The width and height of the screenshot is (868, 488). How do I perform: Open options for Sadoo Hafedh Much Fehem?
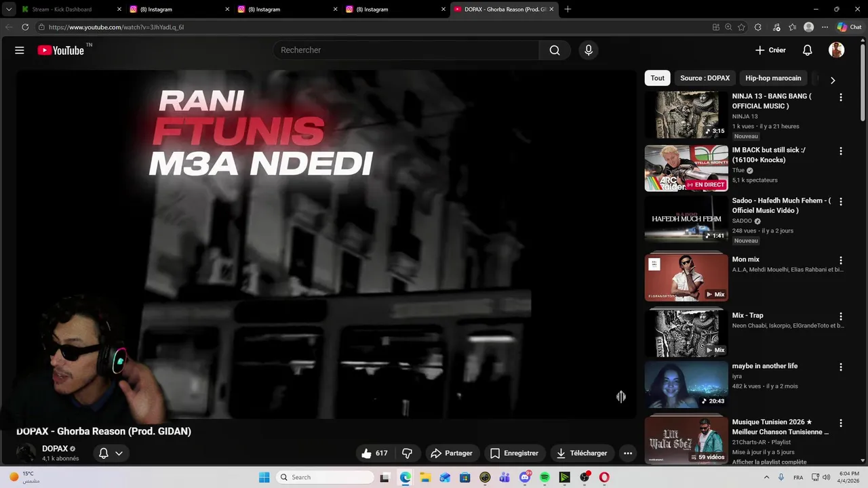click(841, 202)
